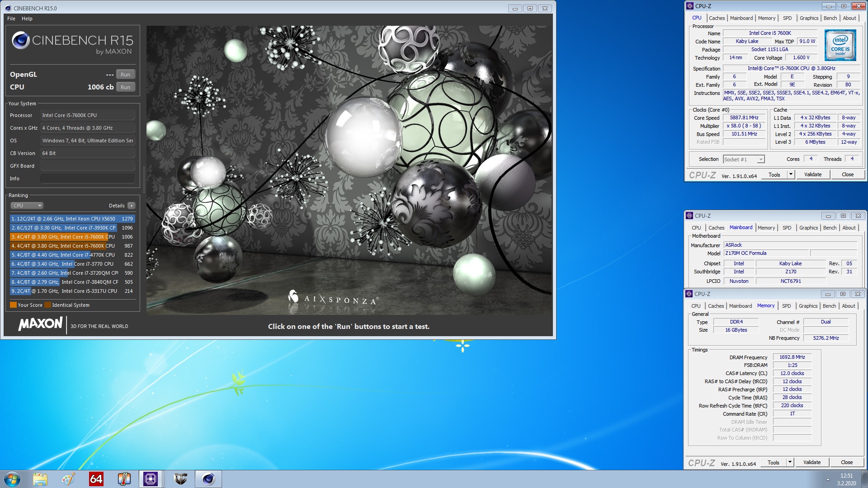The height and width of the screenshot is (488, 868).
Task: Select ranking entry Core i5-3317U
Action: tap(72, 291)
